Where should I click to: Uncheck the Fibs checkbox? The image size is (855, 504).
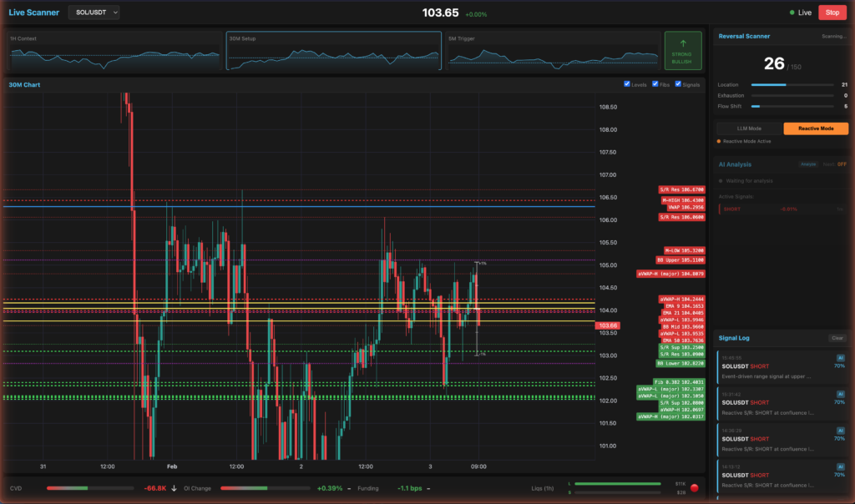(655, 84)
